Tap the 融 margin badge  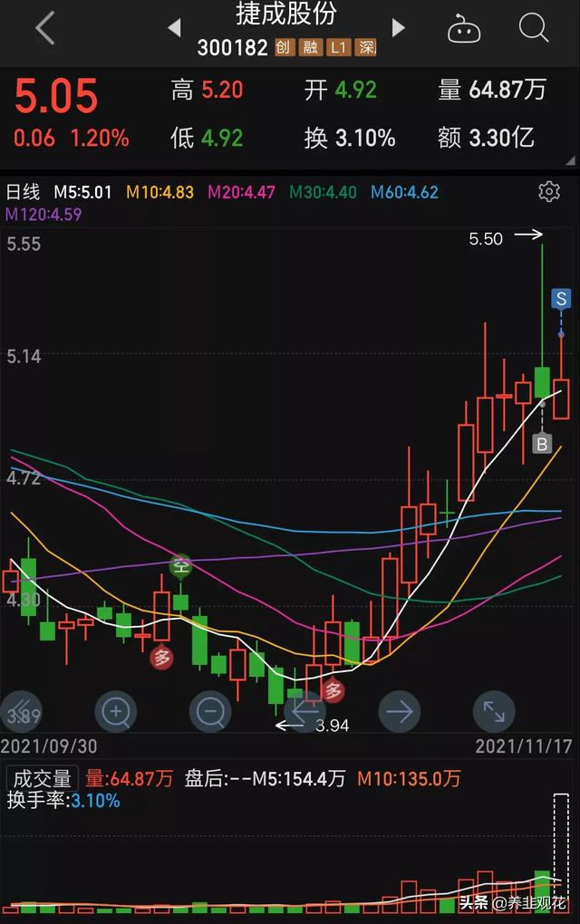point(311,47)
